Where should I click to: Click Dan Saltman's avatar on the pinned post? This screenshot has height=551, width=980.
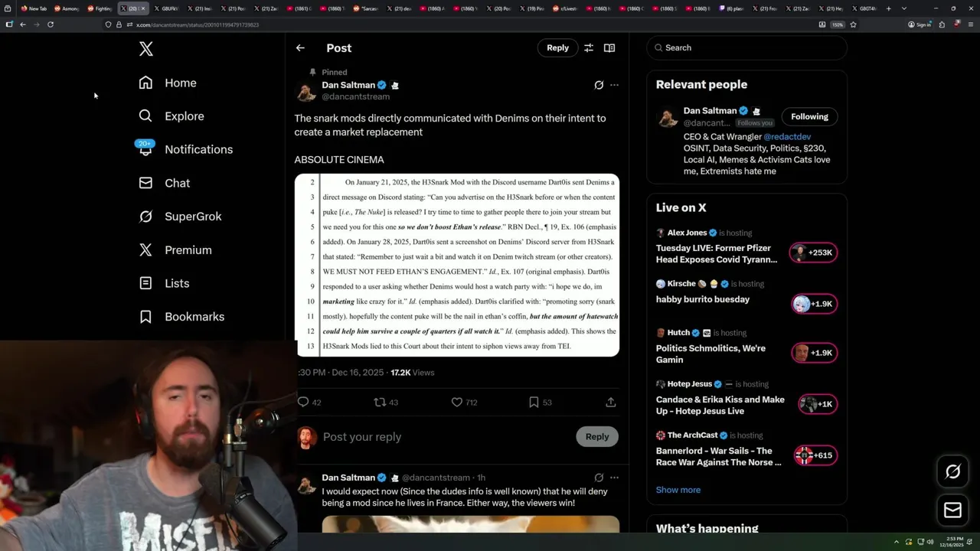coord(306,91)
